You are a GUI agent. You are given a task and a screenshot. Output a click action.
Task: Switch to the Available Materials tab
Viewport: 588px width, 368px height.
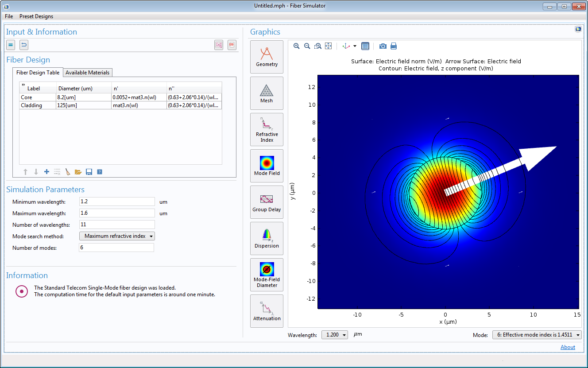click(x=88, y=73)
